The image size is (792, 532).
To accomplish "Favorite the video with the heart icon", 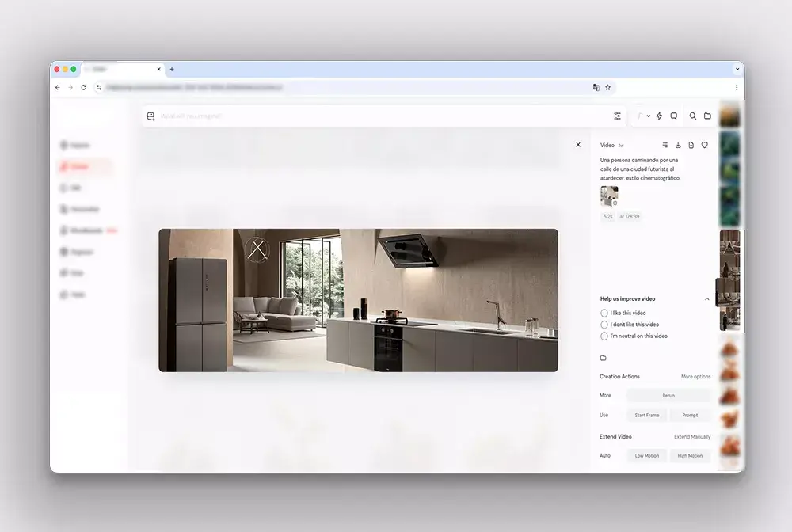I will tap(704, 145).
